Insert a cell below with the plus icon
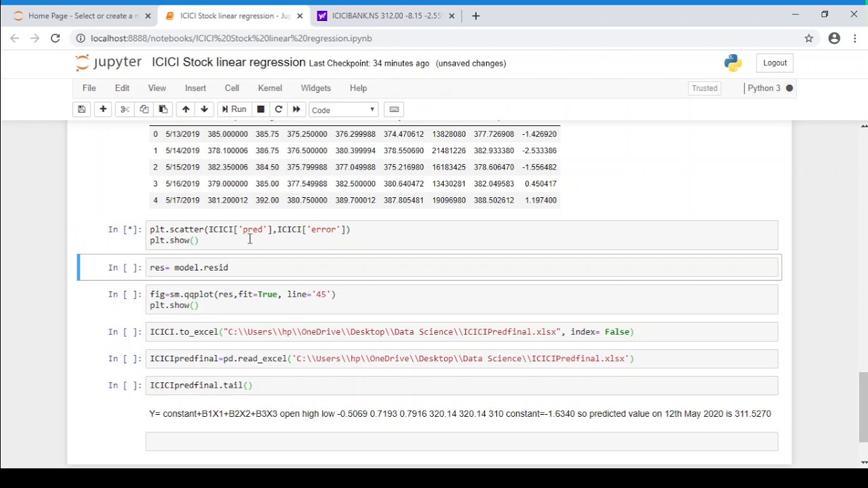 coord(103,110)
